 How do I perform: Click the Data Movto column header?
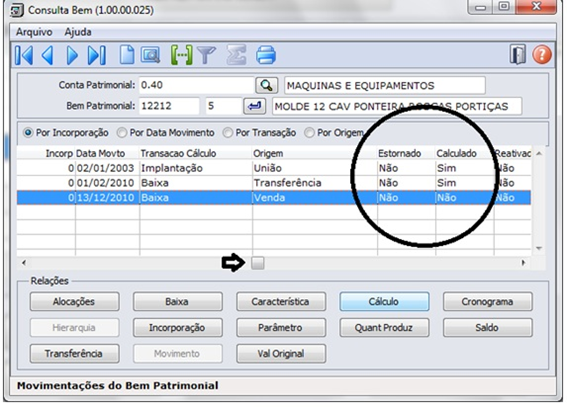point(107,154)
